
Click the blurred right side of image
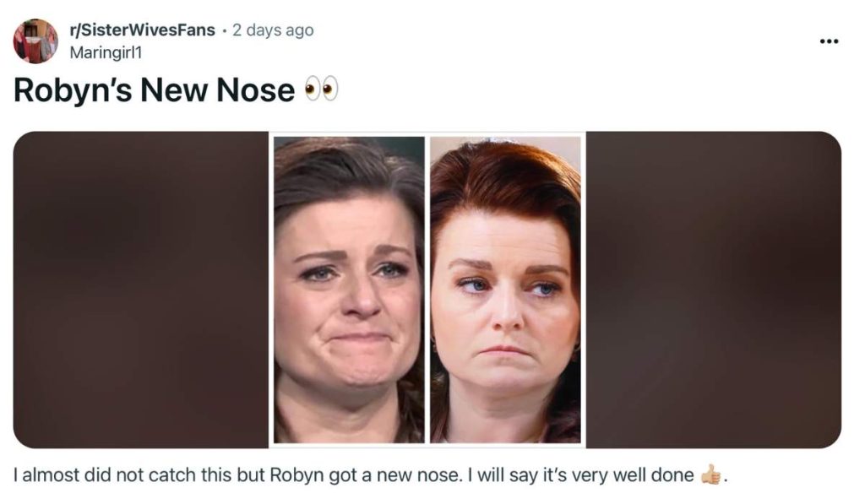pos(714,290)
